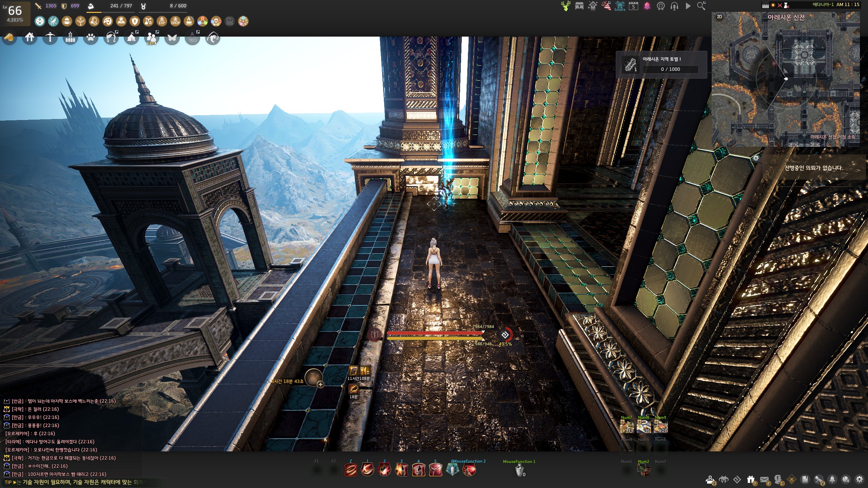Click the chat line '[오르제키아] : 후 (22:16)'

(x=30, y=433)
